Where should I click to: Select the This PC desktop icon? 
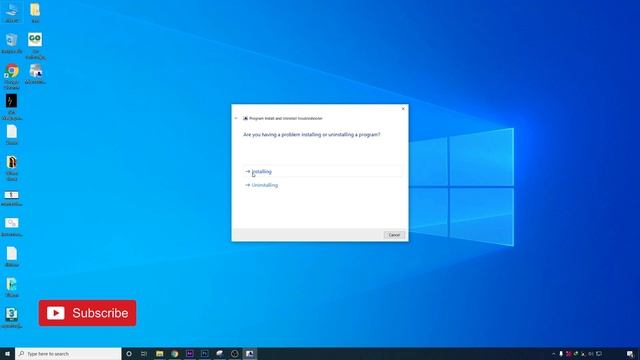11,13
